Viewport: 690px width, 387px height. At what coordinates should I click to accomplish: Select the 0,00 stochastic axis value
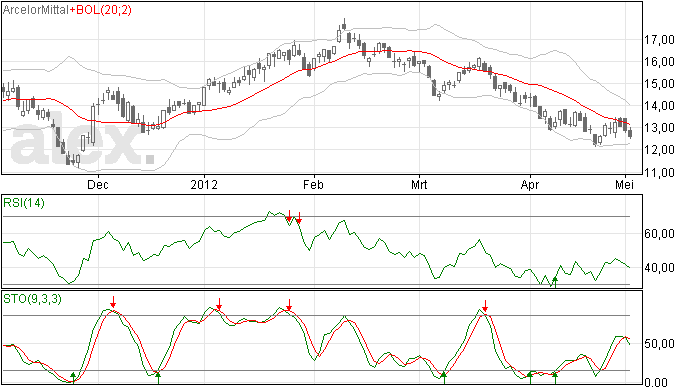(656, 381)
